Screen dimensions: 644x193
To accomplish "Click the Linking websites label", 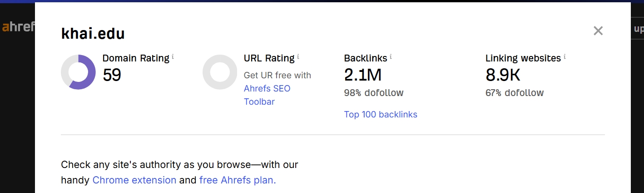I will click(523, 58).
